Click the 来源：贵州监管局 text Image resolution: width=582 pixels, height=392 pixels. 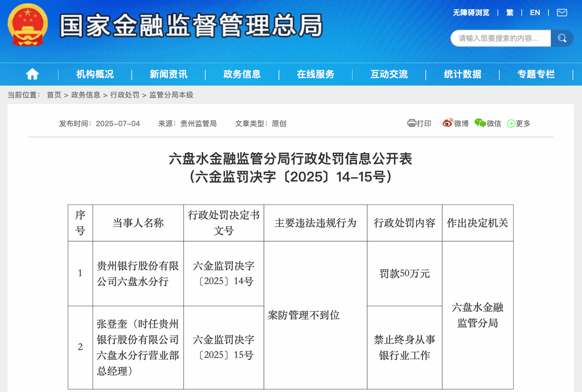[x=188, y=124]
